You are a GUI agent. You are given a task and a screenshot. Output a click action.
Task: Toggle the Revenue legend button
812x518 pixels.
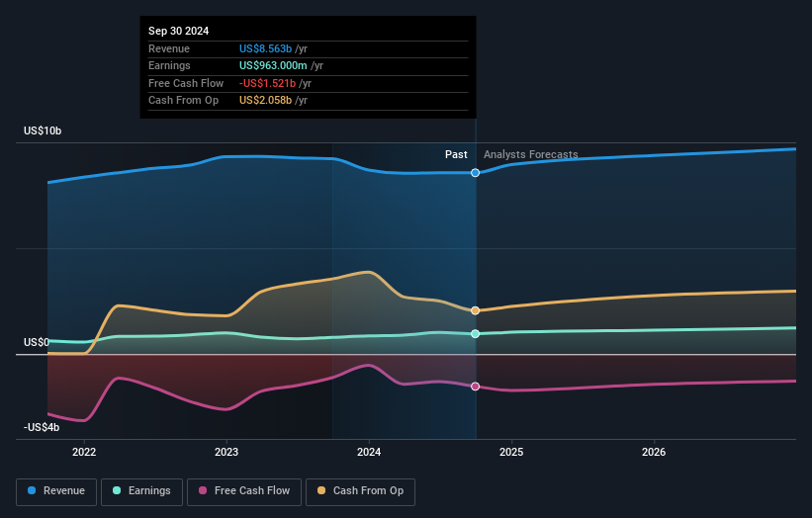pos(56,491)
